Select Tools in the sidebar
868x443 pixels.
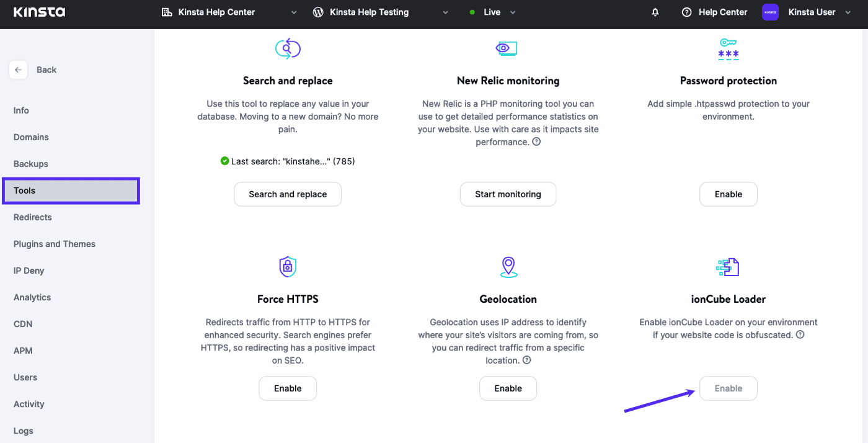click(x=71, y=190)
